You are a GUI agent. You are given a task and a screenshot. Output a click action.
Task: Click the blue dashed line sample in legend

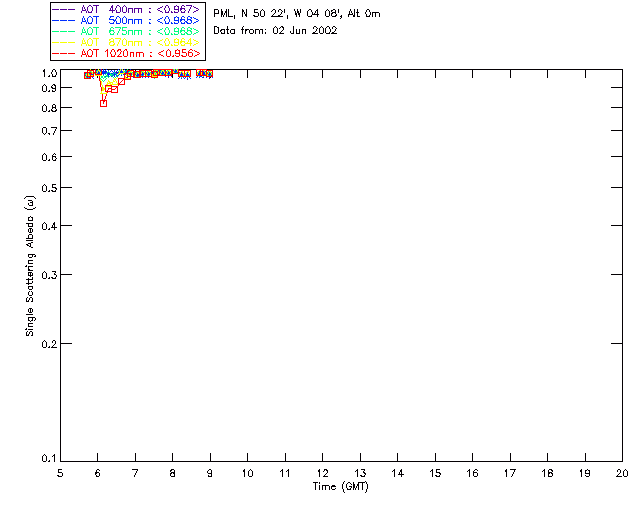[64, 20]
